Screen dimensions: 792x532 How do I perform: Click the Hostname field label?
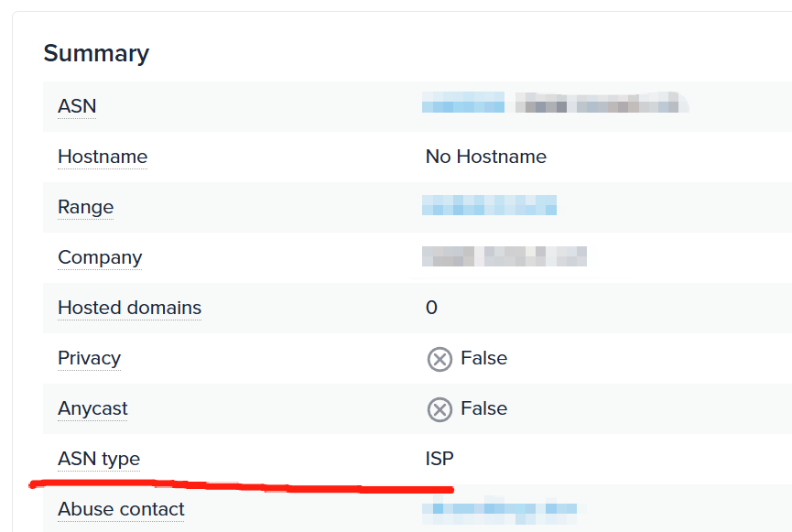tap(103, 157)
